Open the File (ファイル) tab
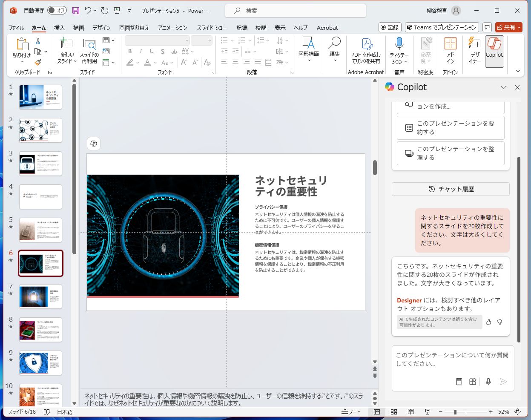531x420 pixels. 16,28
